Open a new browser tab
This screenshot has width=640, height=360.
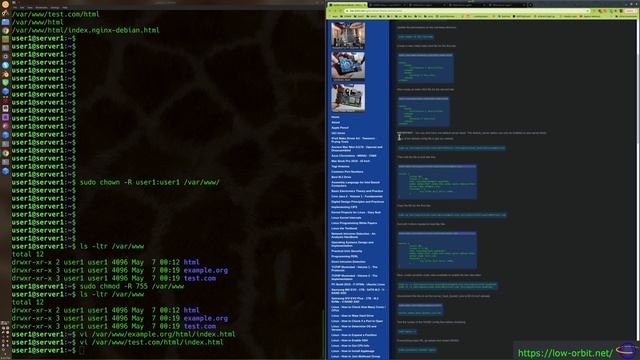(530, 5)
